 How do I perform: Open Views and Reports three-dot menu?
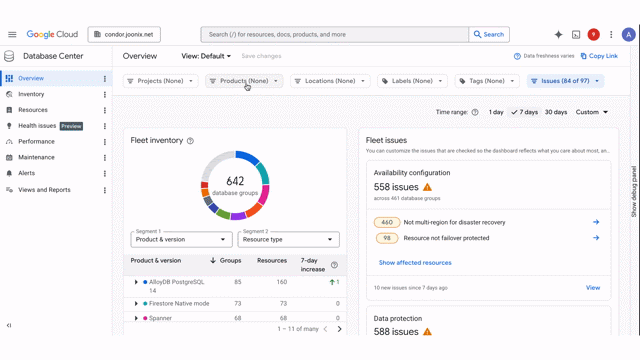(x=104, y=190)
